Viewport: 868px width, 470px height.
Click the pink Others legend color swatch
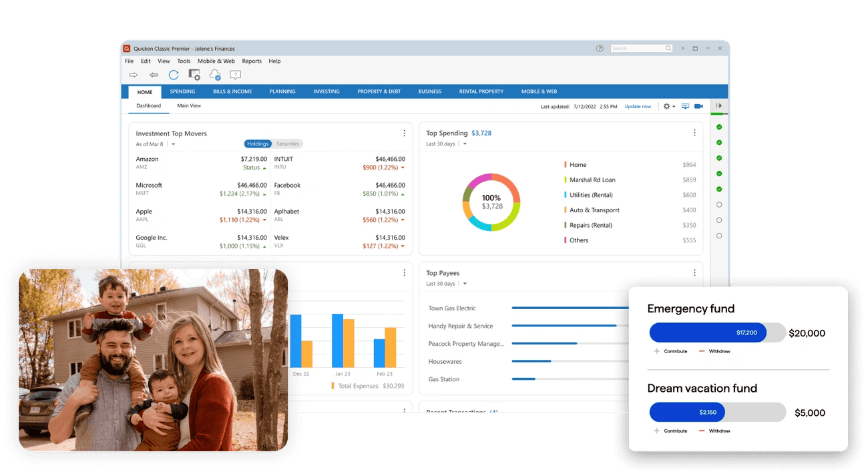566,240
